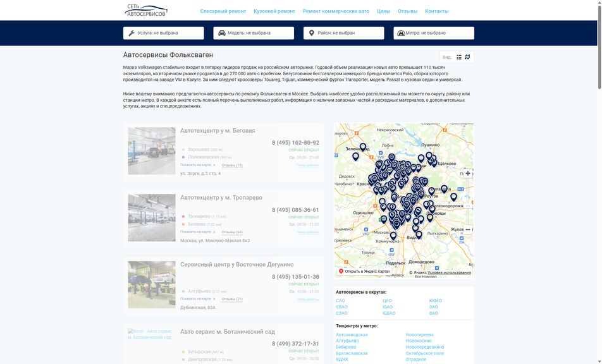Screen dimensions: 602x364
Task: Open Новогиреево metro link
Action: tap(420, 335)
